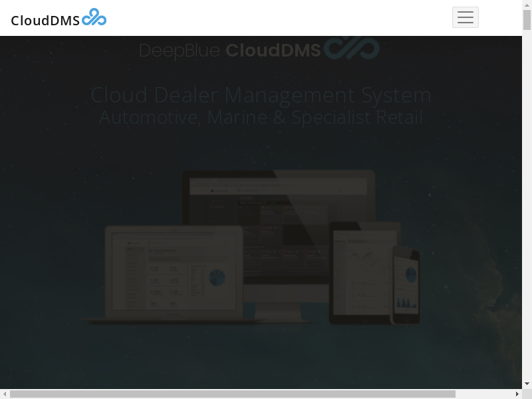This screenshot has width=532, height=399.
Task: Click the pie chart on the laptop screen
Action: 217,278
